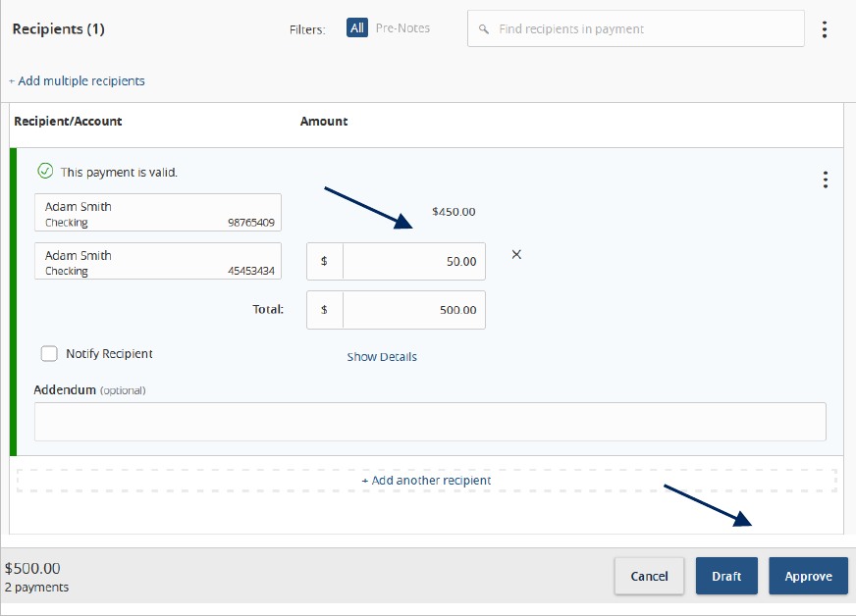Click Add another recipient
The width and height of the screenshot is (856, 616).
click(426, 480)
